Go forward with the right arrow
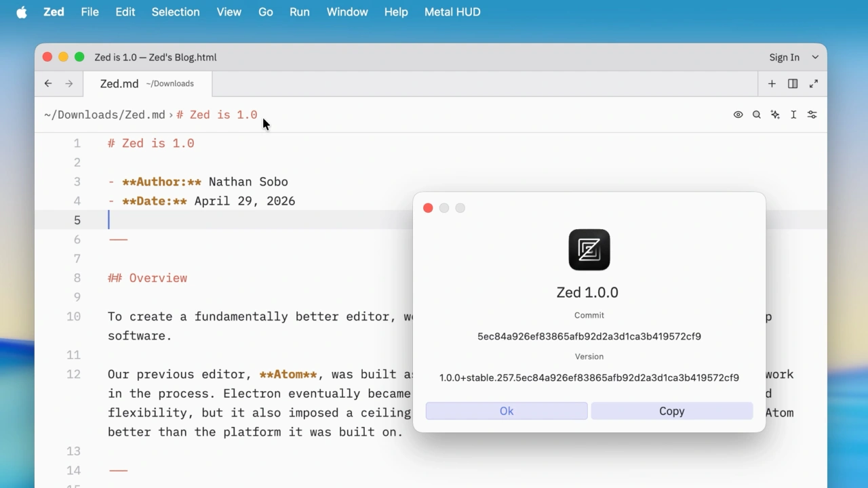Screen dimensions: 868x488 (69, 83)
